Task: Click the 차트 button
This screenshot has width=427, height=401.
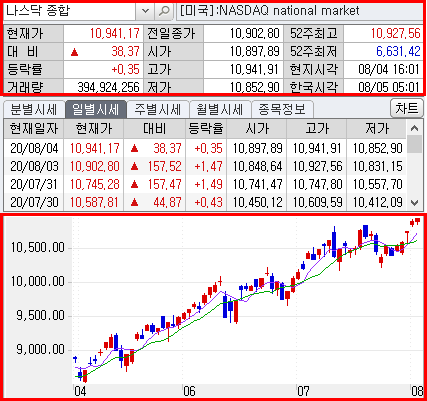Action: 406,108
